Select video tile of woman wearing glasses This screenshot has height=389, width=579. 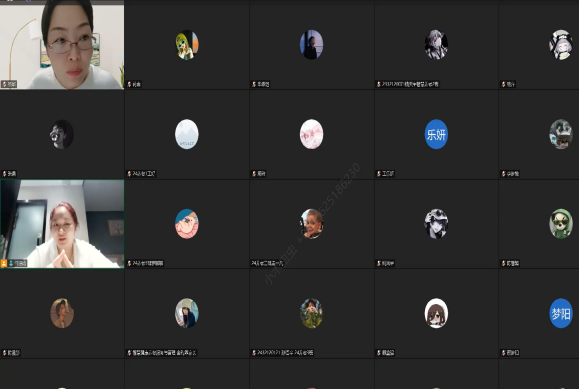62,45
